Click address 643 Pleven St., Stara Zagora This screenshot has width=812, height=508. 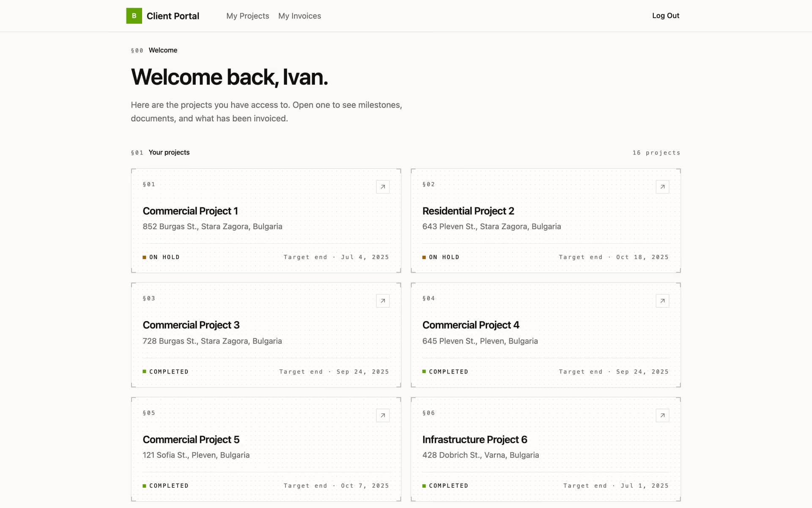(x=491, y=226)
